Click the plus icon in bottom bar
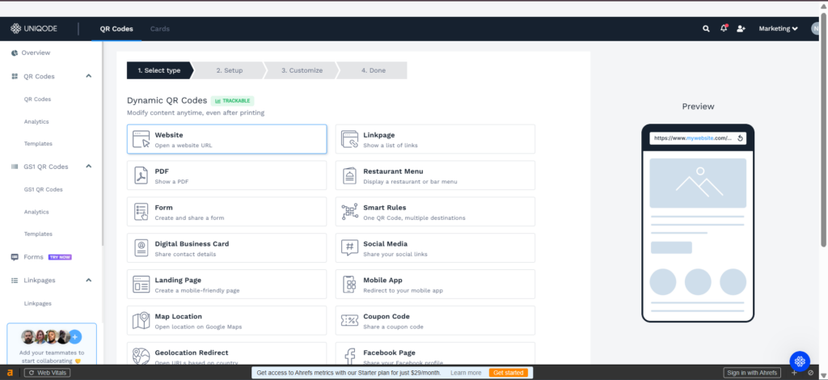The width and height of the screenshot is (828, 380). tap(794, 373)
